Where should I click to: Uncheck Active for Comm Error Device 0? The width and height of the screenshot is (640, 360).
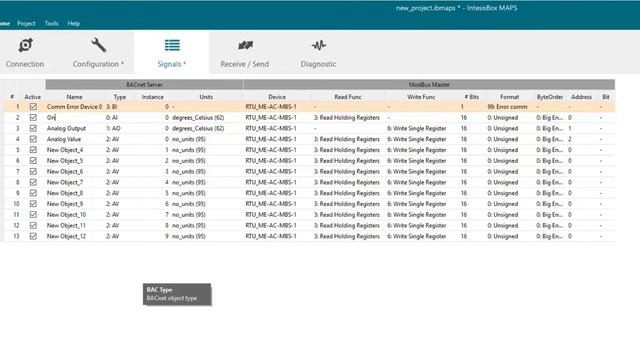[x=33, y=107]
